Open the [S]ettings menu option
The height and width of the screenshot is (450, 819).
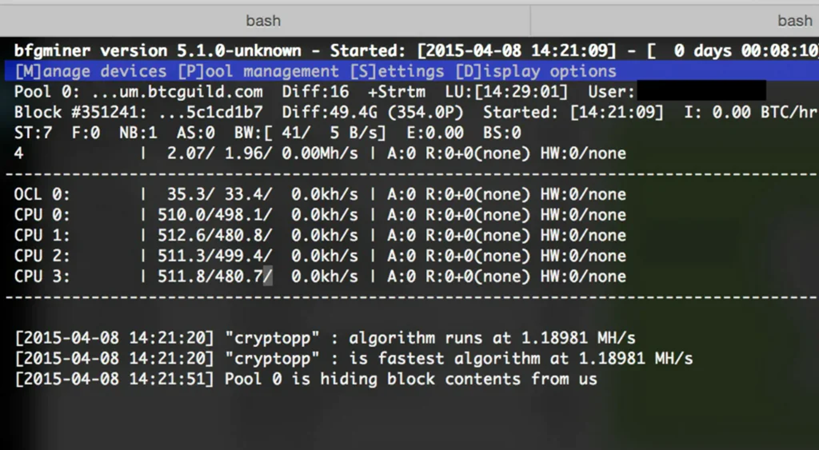point(397,71)
